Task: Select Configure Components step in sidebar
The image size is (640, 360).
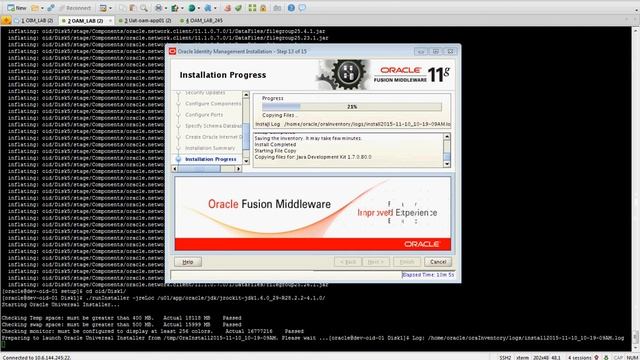Action: 213,104
